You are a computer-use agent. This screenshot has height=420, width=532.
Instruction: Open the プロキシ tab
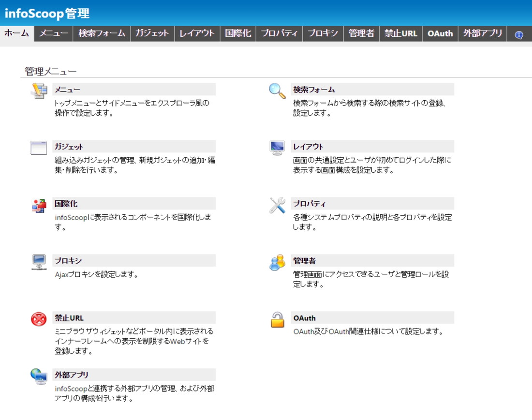(x=323, y=33)
